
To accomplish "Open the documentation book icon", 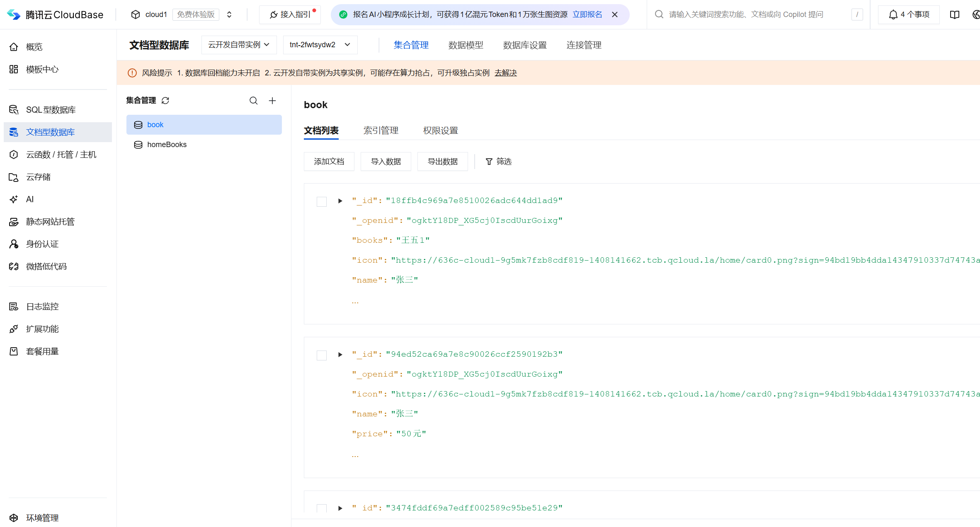I will click(x=955, y=15).
